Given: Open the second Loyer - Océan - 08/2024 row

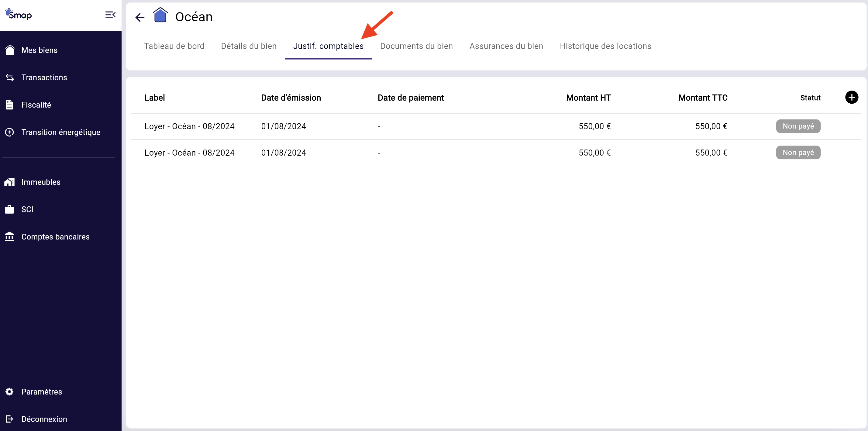Looking at the screenshot, I should pyautogui.click(x=189, y=153).
